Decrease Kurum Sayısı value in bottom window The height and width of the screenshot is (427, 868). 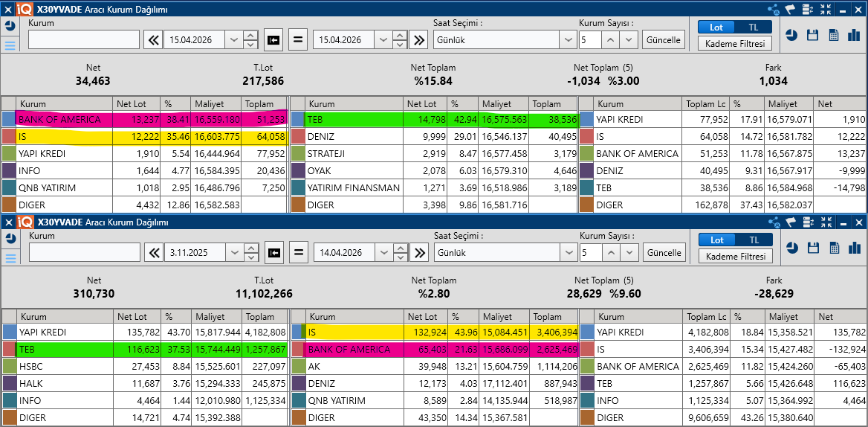click(x=629, y=252)
